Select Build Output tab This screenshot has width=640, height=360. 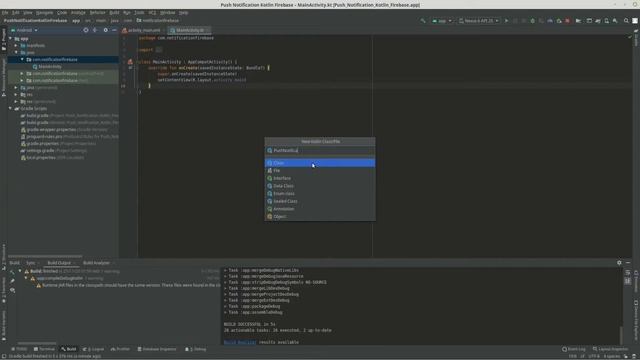(x=59, y=263)
